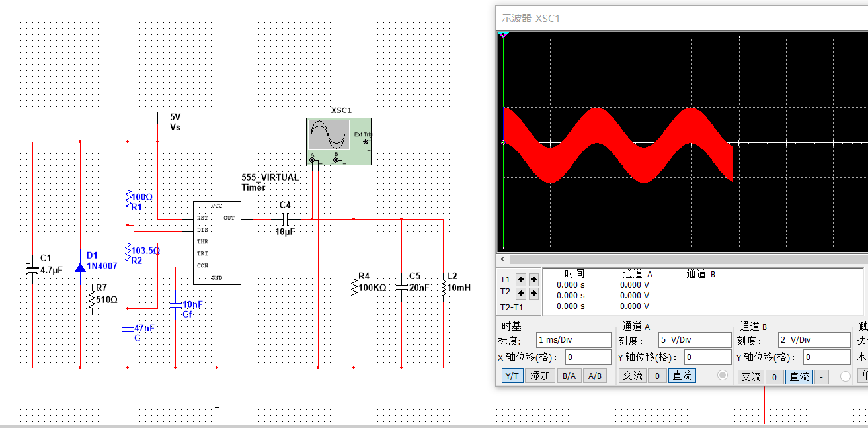Select the 10nF capacitor Cf
Viewport: 868px width, 428px height.
coord(175,305)
